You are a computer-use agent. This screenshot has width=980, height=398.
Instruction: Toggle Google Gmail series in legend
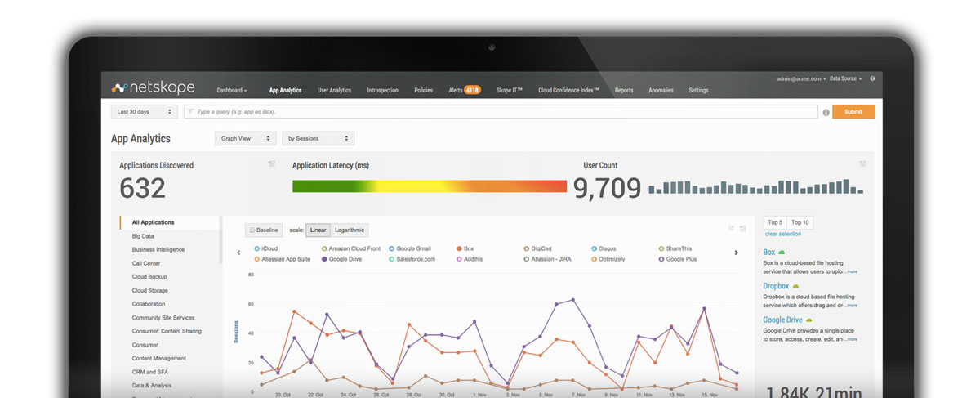410,248
